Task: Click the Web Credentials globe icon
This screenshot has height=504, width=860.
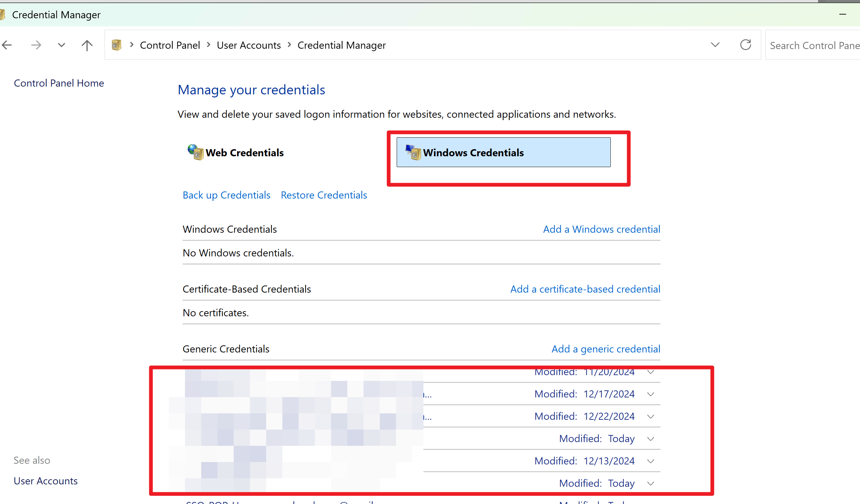Action: tap(195, 152)
